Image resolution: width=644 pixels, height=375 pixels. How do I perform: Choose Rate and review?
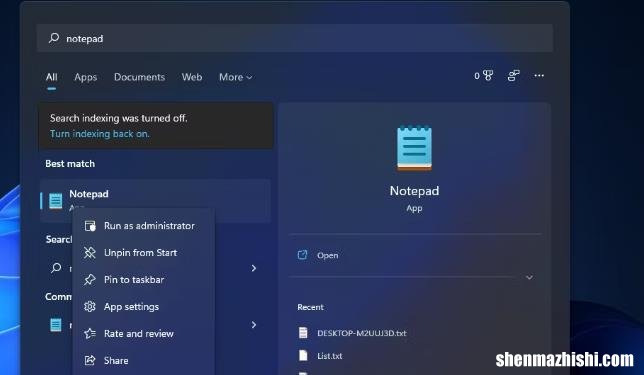click(x=143, y=334)
